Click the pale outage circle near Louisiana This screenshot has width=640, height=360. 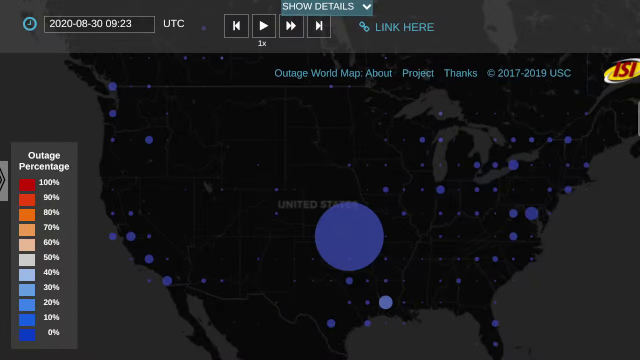(385, 302)
